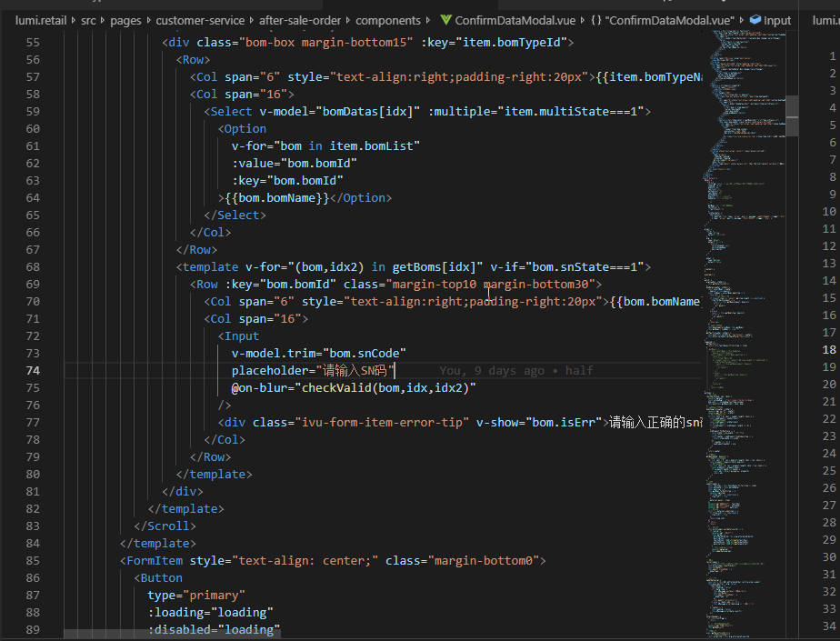840x641 pixels.
Task: Open the customer-service breadcrumb segment
Action: 200,20
